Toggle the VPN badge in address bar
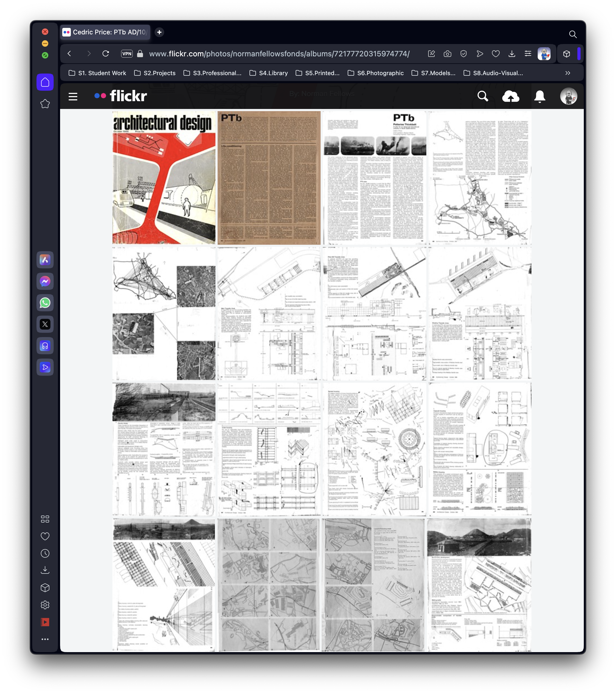616x694 pixels. [127, 54]
